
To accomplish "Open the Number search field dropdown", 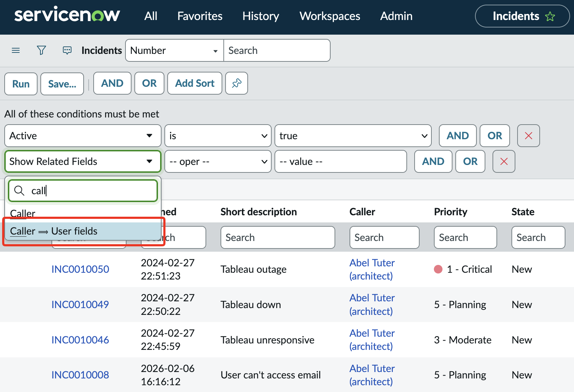I will click(174, 50).
